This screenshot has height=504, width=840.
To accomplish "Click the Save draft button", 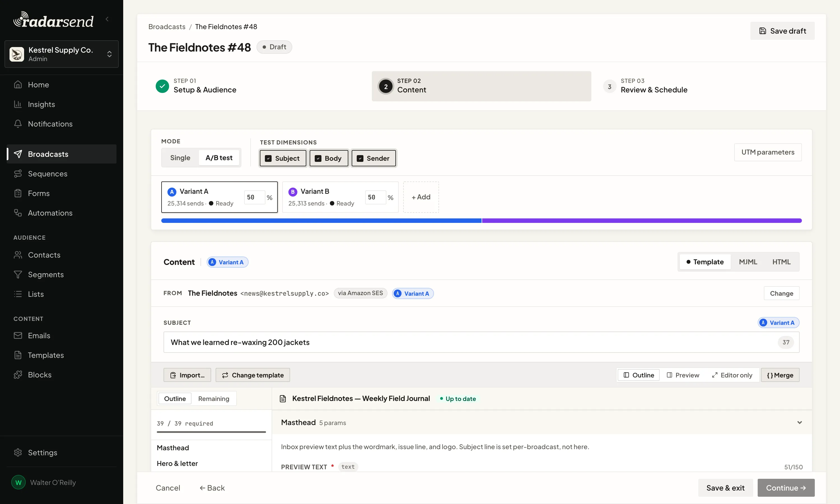I will [782, 31].
